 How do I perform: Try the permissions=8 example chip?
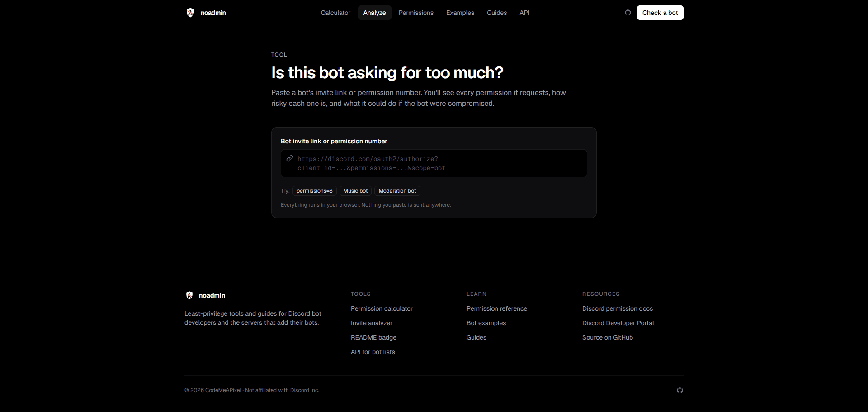(315, 191)
